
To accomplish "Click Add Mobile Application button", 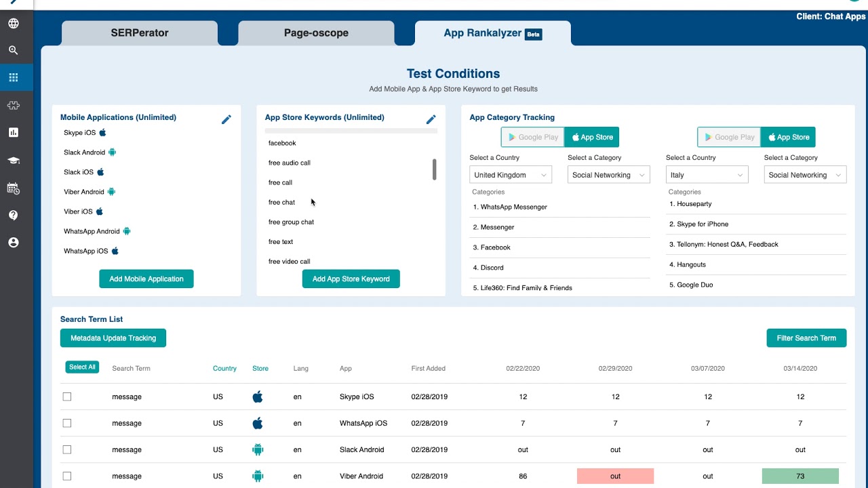I will (146, 279).
